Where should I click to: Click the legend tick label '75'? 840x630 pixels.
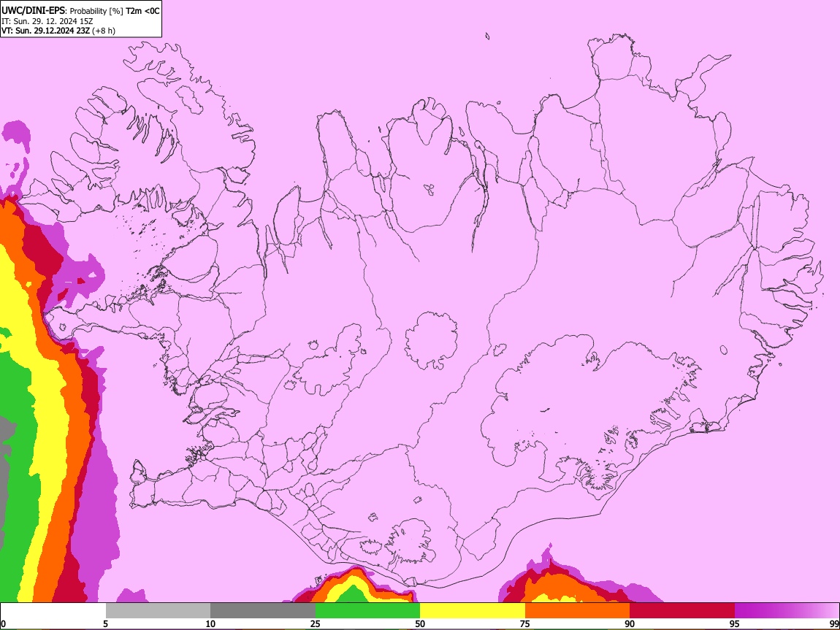pos(525,623)
